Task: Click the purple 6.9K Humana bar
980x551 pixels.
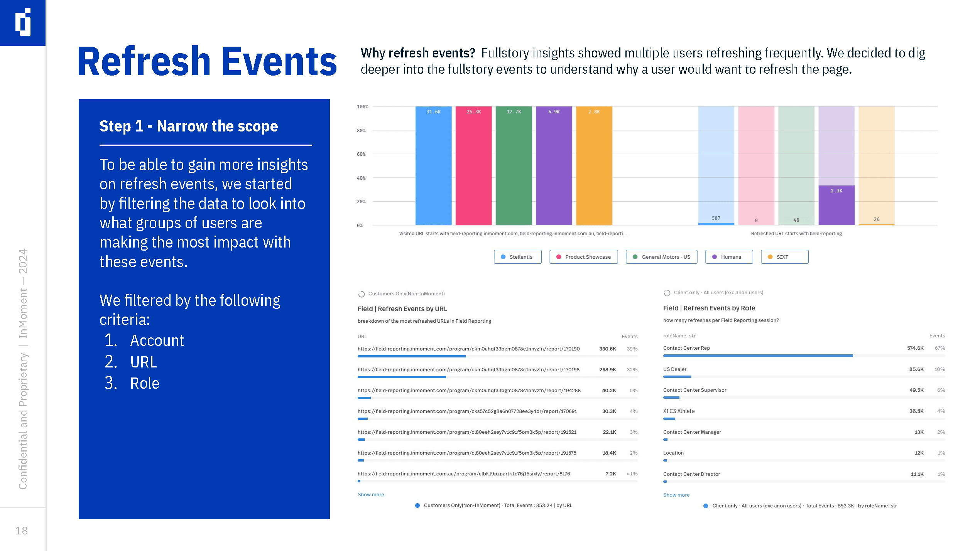Action: 554,166
